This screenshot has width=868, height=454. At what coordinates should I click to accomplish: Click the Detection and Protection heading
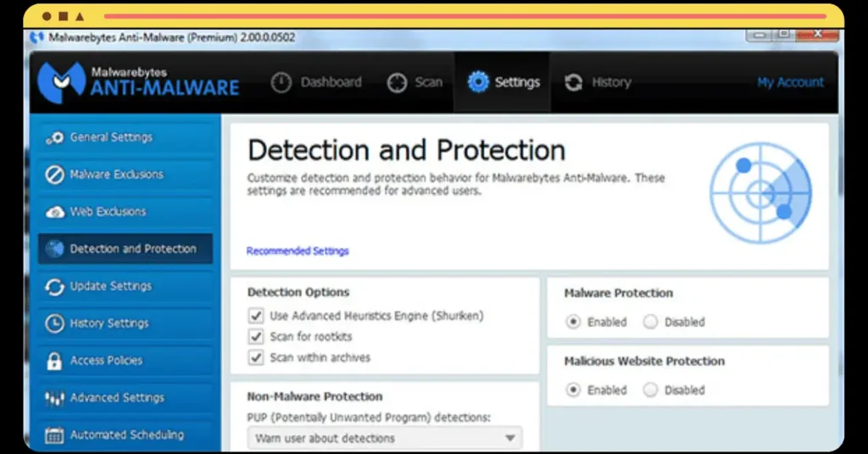406,151
